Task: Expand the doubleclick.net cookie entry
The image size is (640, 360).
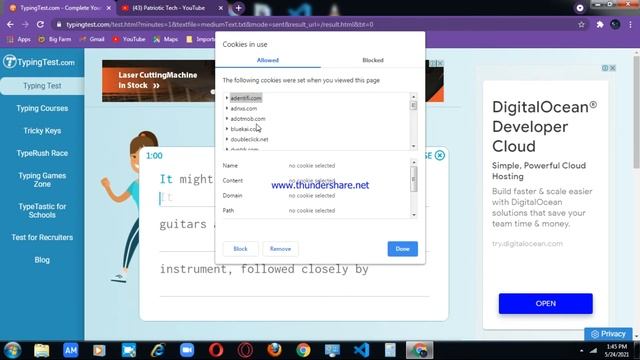Action: pos(227,139)
